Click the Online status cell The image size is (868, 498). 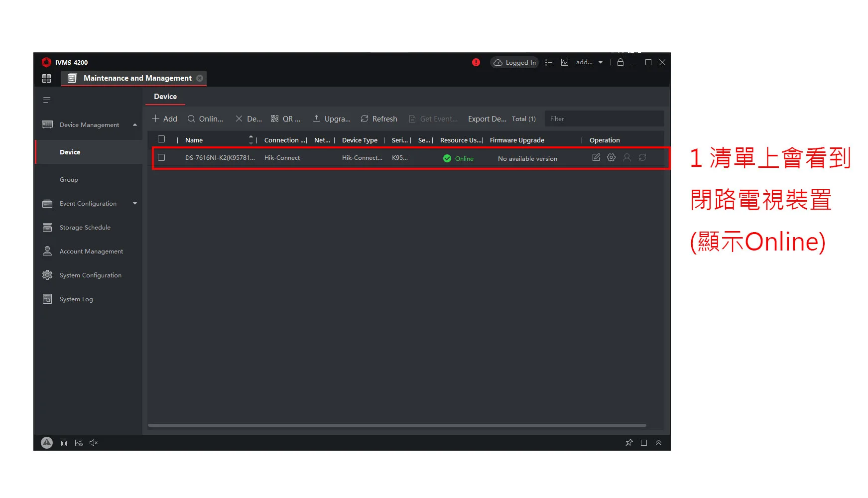(458, 158)
